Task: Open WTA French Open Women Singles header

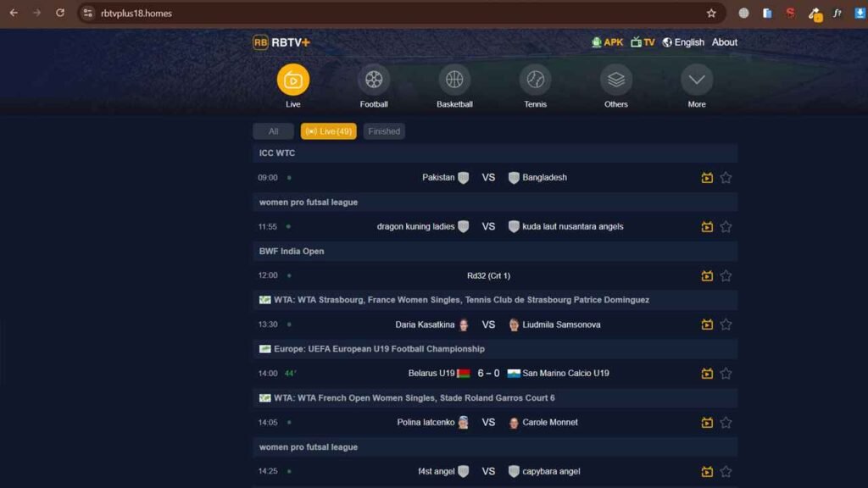Action: point(495,398)
